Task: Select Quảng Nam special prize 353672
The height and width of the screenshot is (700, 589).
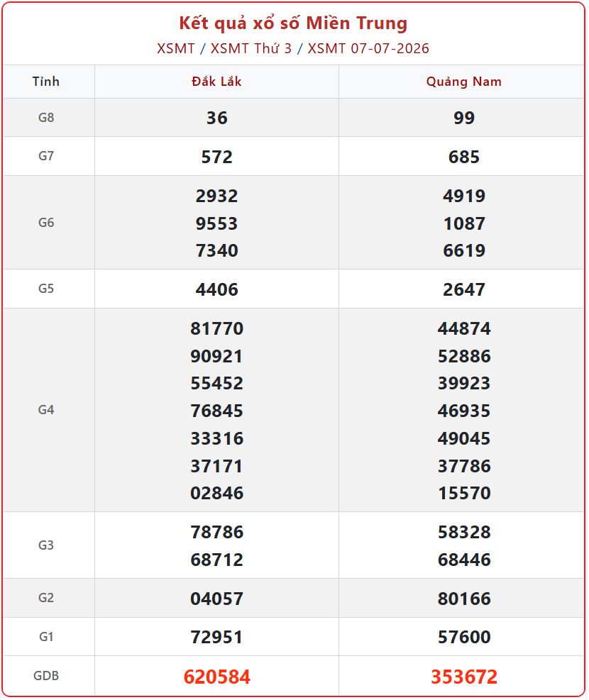Action: [464, 677]
